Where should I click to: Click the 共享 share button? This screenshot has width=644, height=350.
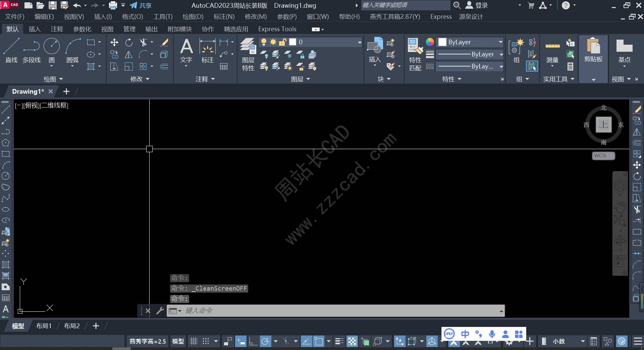[x=141, y=5]
